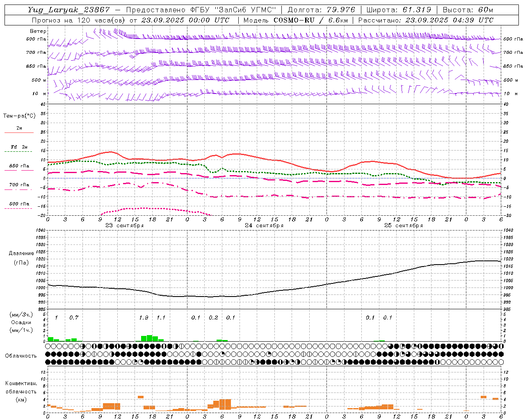Click the Модель COSMO-RU / 6.6км label
Screen dimensions: 525x420
pyautogui.click(x=296, y=20)
